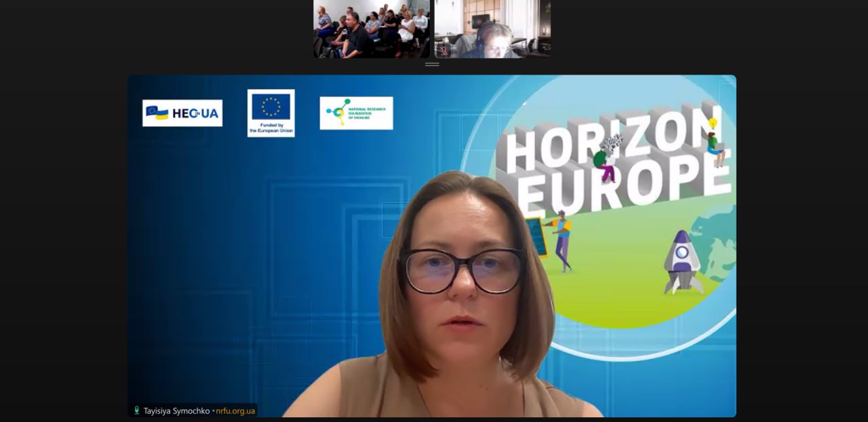Click the National Research Foundation of Ukraine logo
The height and width of the screenshot is (422, 868).
point(356,113)
